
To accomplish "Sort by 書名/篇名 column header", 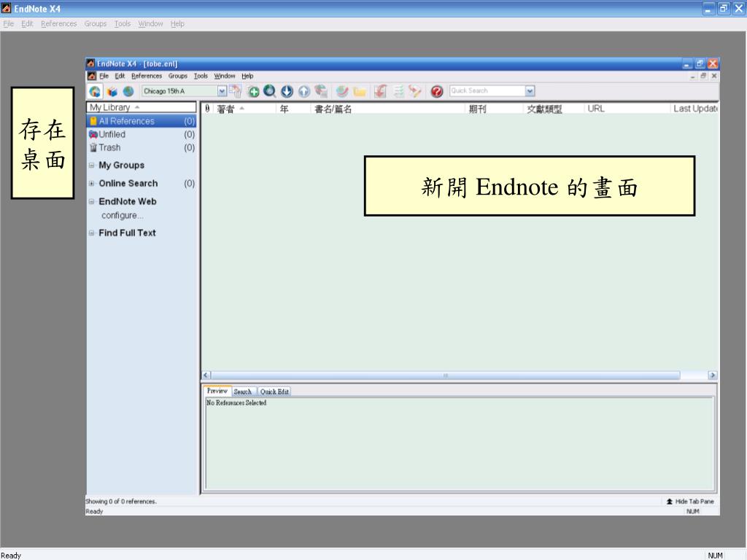I will 388,109.
